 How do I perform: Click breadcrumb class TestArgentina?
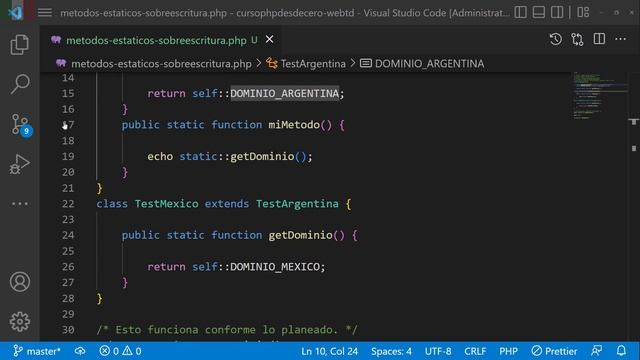(313, 64)
